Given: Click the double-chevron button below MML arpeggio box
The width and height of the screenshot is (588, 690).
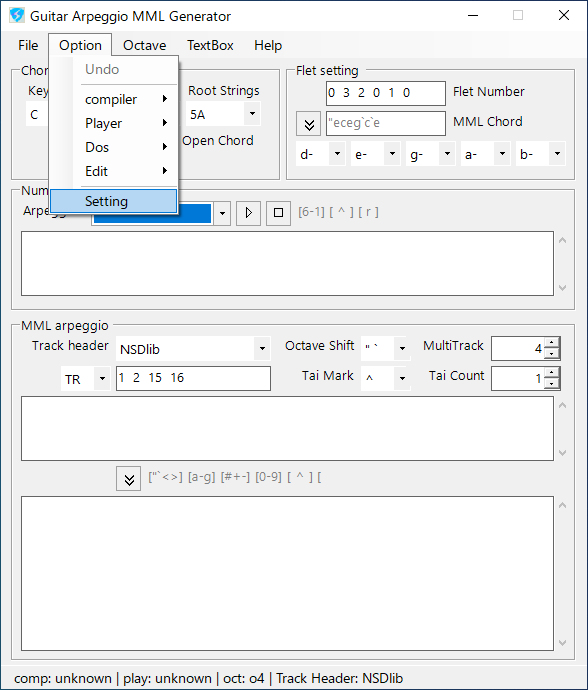Looking at the screenshot, I should tap(129, 478).
